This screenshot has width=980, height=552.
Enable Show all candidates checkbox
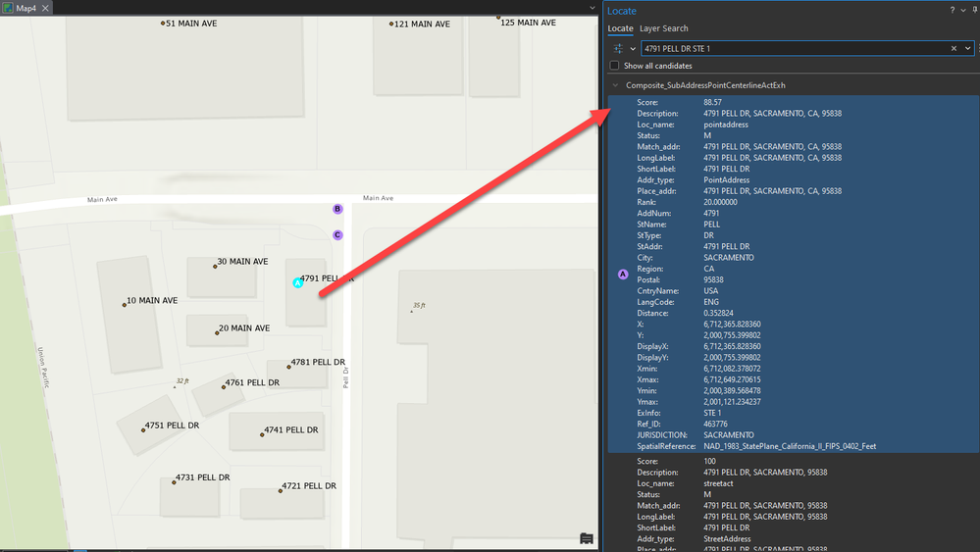[x=614, y=66]
